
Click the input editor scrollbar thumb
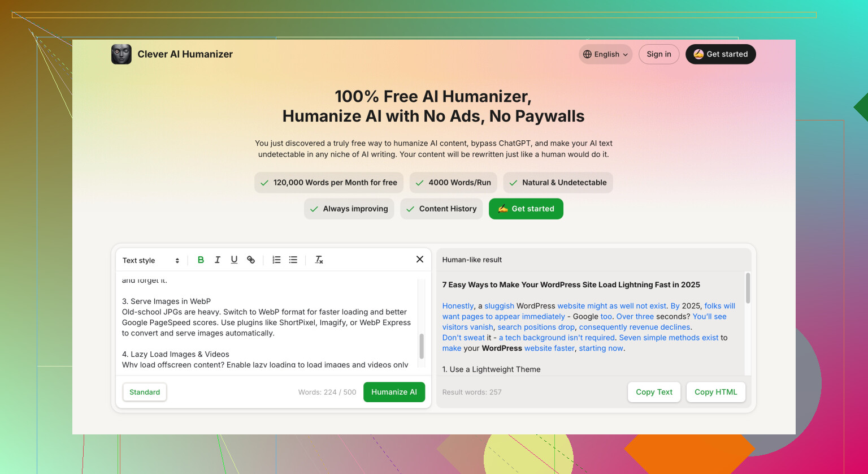pyautogui.click(x=422, y=346)
